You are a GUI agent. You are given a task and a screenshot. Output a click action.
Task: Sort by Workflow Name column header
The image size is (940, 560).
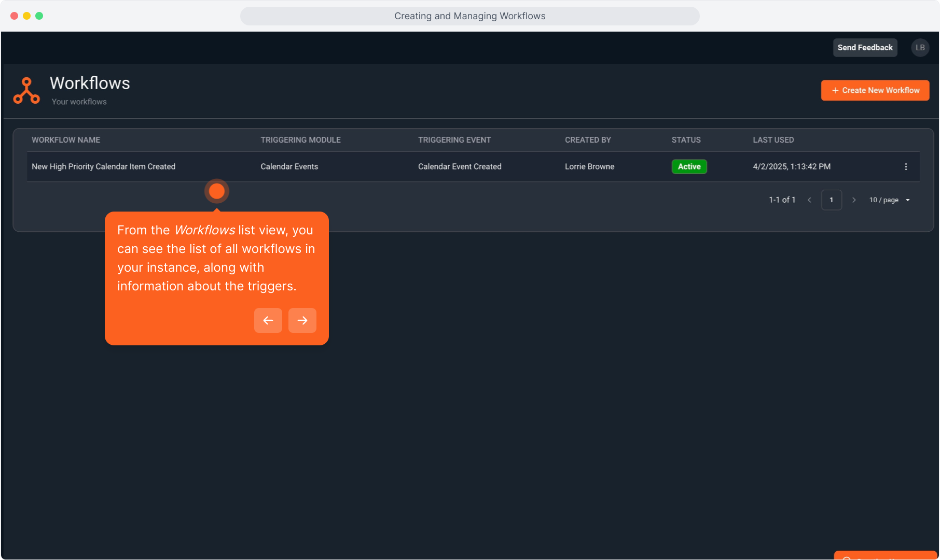click(x=66, y=140)
